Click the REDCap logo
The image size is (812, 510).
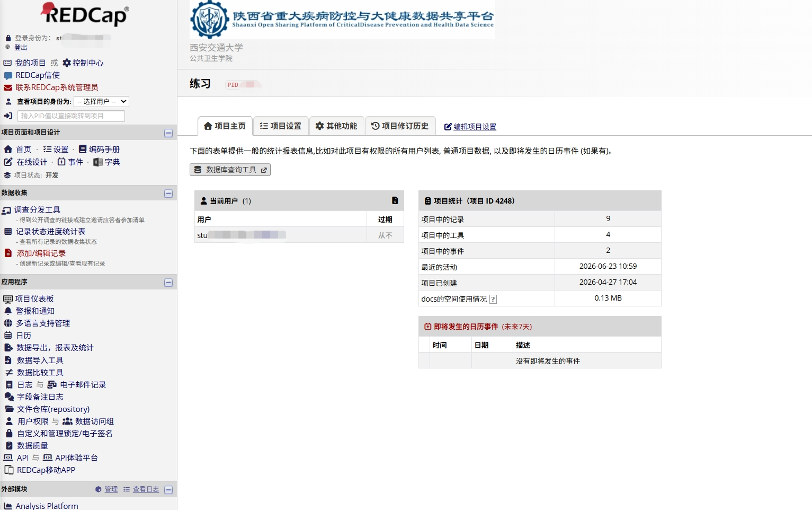coord(85,14)
